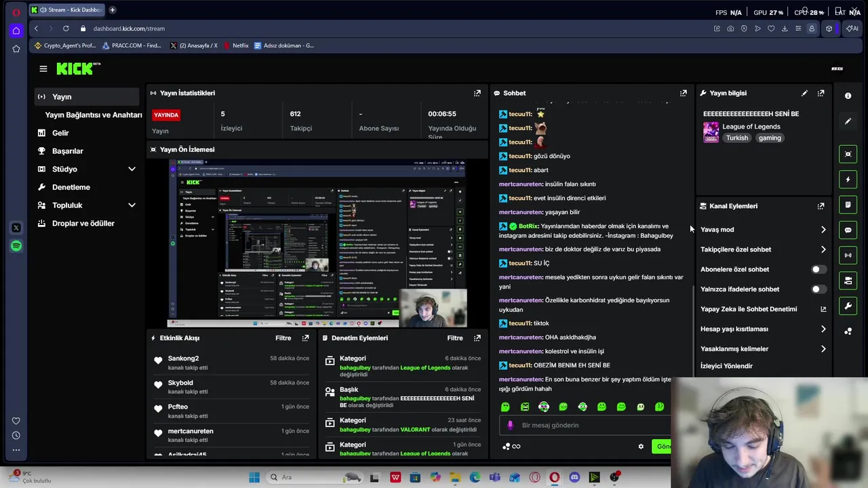Click the Netflix bookmark
Image resolution: width=868 pixels, height=488 pixels.
click(x=235, y=45)
